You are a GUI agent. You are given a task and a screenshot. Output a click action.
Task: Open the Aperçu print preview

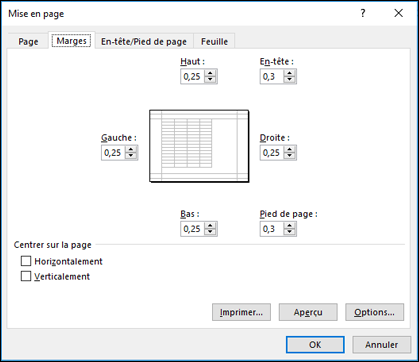tap(308, 312)
